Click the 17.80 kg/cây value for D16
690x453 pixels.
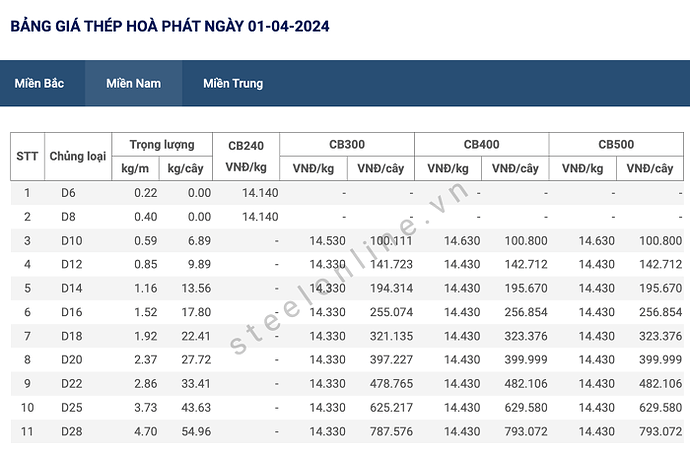(196, 312)
